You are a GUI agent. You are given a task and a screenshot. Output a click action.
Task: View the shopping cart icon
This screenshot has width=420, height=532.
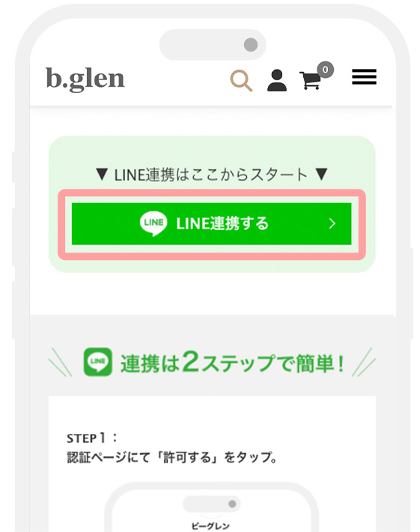(310, 81)
